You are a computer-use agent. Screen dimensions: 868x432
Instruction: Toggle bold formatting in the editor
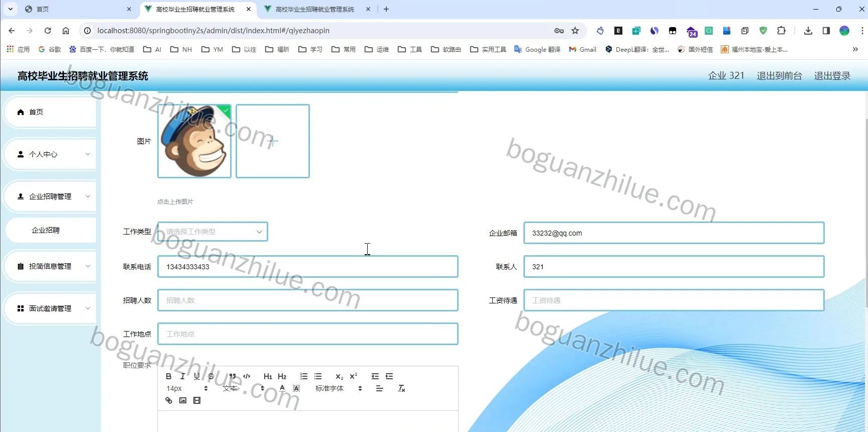169,376
